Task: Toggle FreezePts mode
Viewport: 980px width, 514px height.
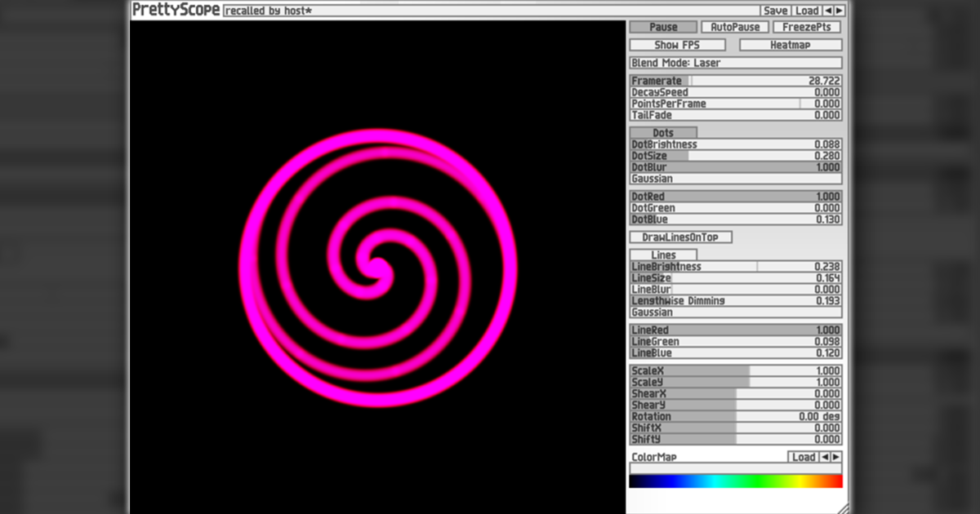Action: tap(806, 27)
